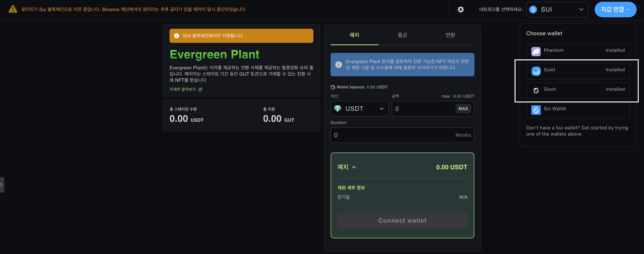Viewport: 644px width, 254px height.
Task: Open settings with the gear icon
Action: click(461, 9)
